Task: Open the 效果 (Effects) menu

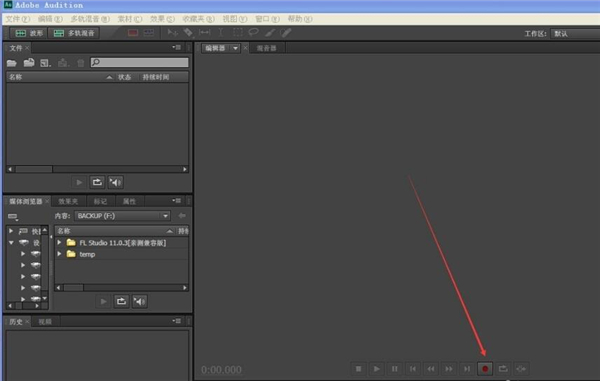Action: point(162,19)
